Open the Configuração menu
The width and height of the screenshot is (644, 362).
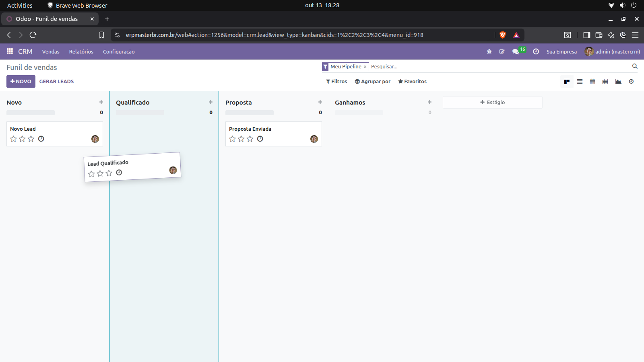pyautogui.click(x=119, y=52)
